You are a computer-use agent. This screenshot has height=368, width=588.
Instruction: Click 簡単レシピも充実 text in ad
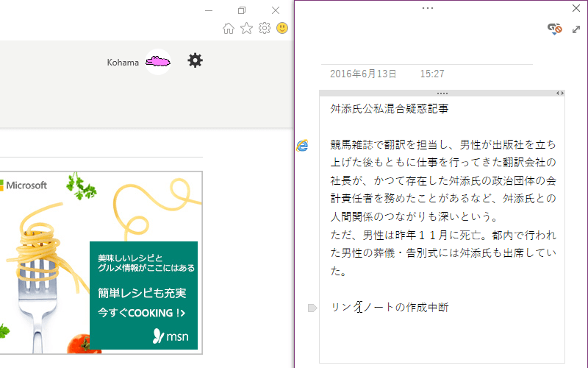(142, 293)
